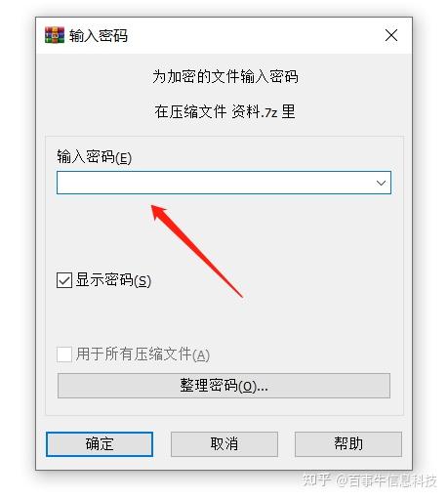Uncheck the 显示密码(S) checkbox box
The image size is (448, 499).
coord(64,280)
